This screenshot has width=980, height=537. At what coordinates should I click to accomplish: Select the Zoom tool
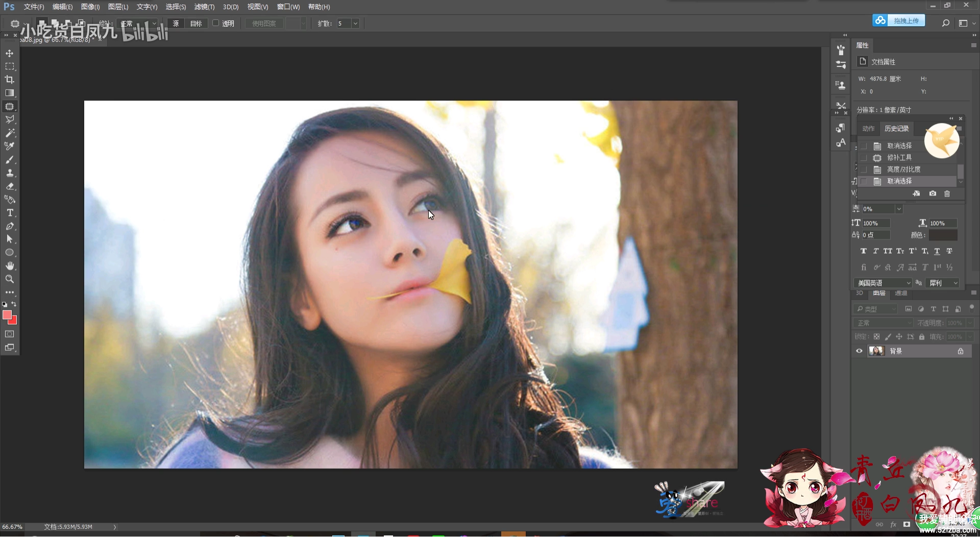coord(10,279)
